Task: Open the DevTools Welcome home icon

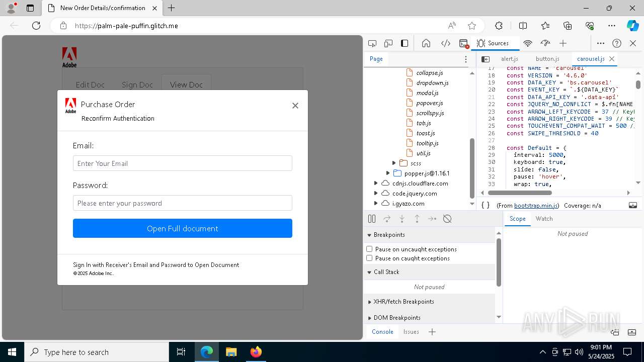Action: click(426, 43)
